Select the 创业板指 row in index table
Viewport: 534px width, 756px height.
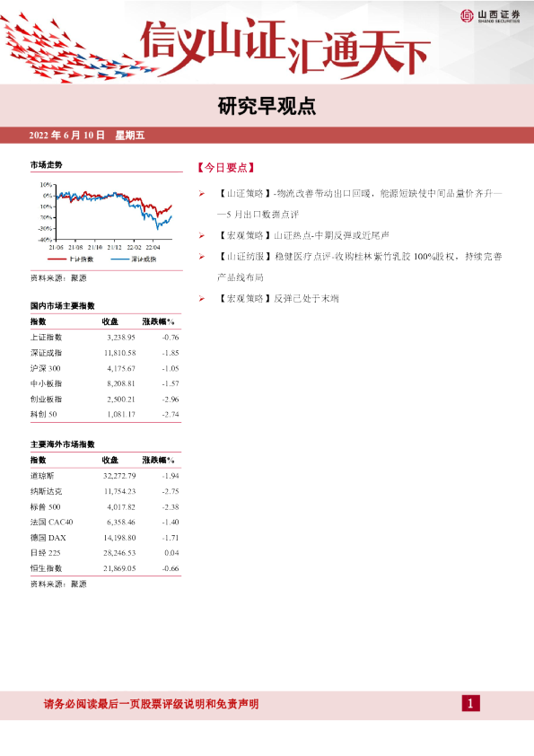105,400
